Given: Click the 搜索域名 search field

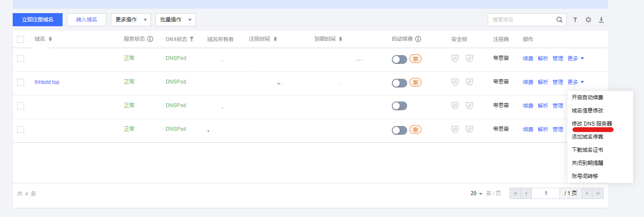Looking at the screenshot, I should point(522,20).
